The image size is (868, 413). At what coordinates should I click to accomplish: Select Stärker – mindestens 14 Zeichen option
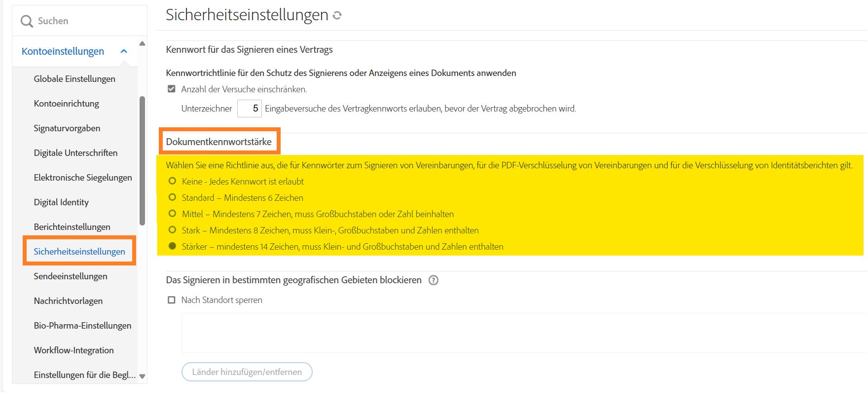tap(172, 246)
